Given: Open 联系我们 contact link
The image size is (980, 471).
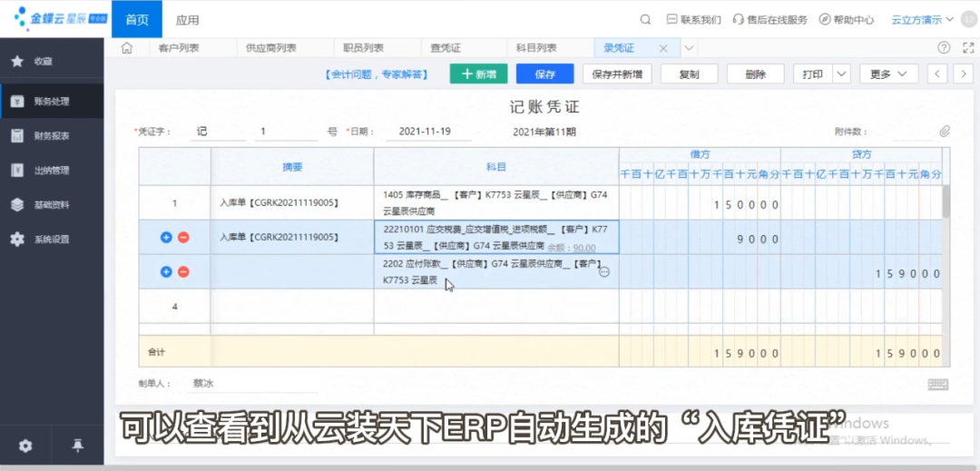Looking at the screenshot, I should click(x=694, y=19).
